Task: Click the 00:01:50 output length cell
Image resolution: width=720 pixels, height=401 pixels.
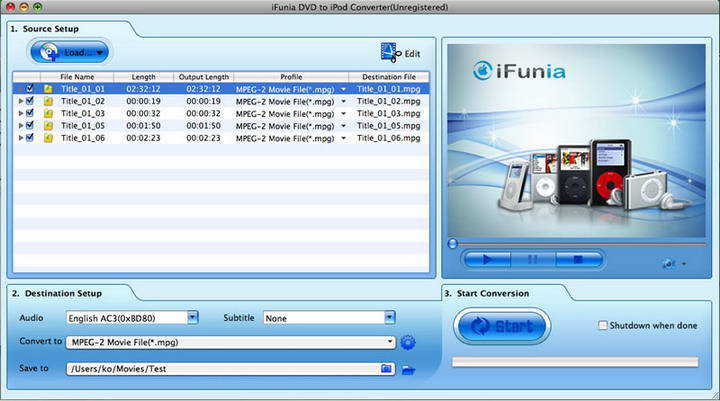Action: (203, 125)
